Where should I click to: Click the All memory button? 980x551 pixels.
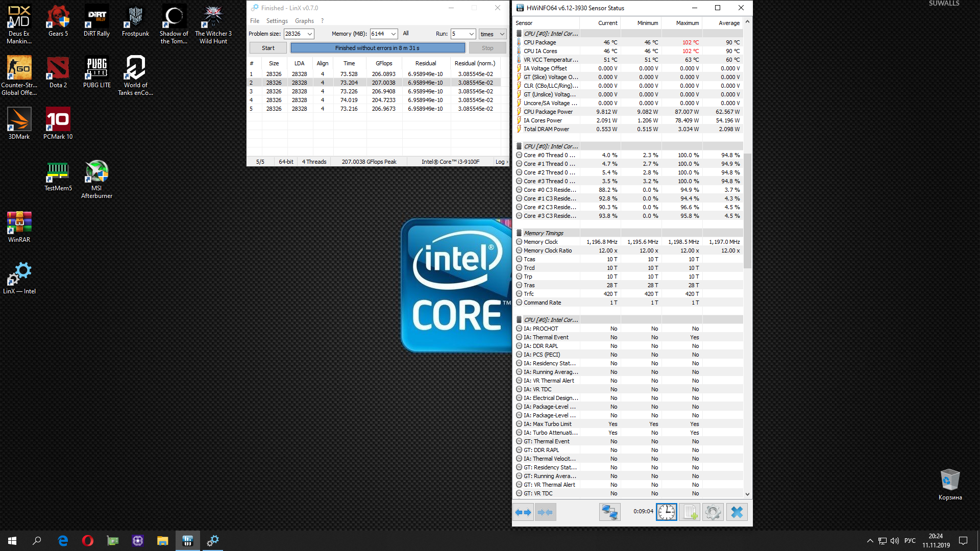click(x=406, y=33)
